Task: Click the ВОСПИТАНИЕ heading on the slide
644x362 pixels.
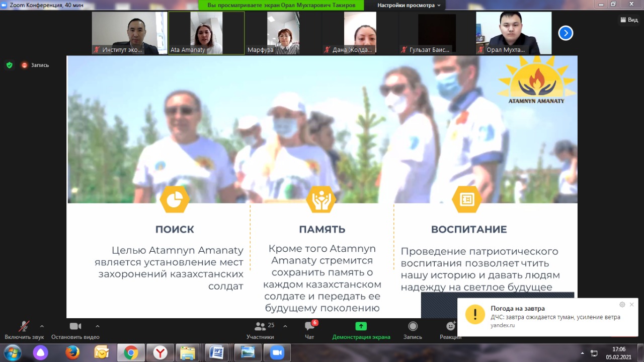Action: click(x=469, y=230)
